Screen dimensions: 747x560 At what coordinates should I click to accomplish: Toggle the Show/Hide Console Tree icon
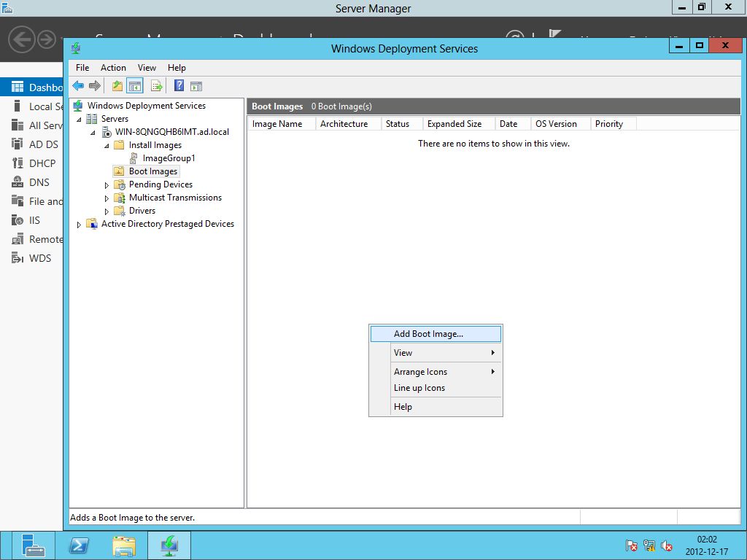pos(135,86)
